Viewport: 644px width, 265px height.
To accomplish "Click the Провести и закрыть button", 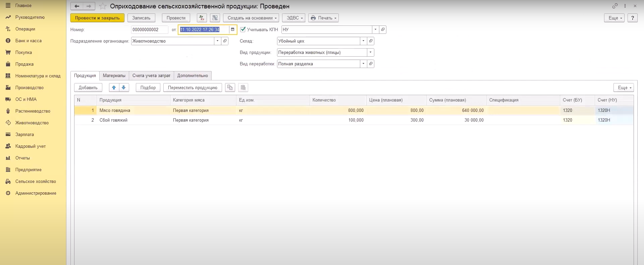I will pyautogui.click(x=97, y=18).
